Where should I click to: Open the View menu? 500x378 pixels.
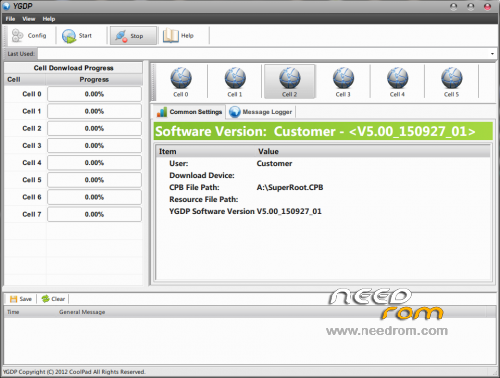click(29, 19)
